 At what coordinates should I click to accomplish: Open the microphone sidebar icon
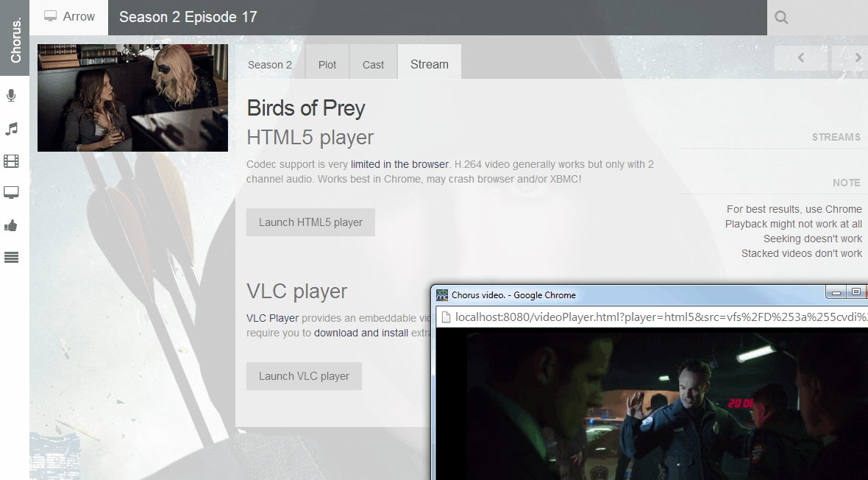click(11, 96)
